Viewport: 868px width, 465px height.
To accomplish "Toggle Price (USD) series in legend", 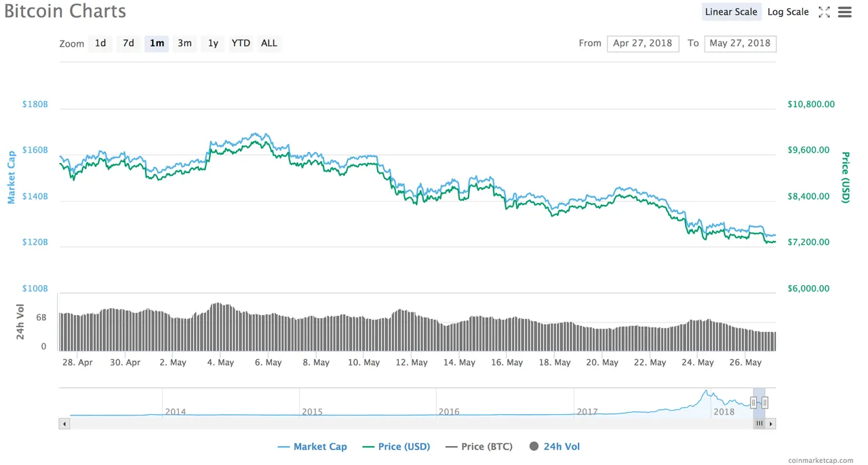I will [x=396, y=447].
